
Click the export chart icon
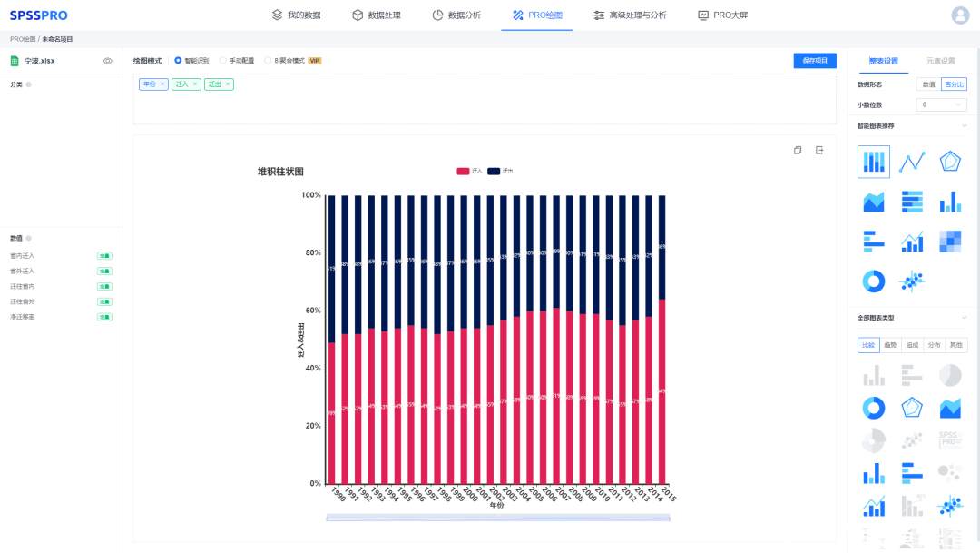[818, 150]
